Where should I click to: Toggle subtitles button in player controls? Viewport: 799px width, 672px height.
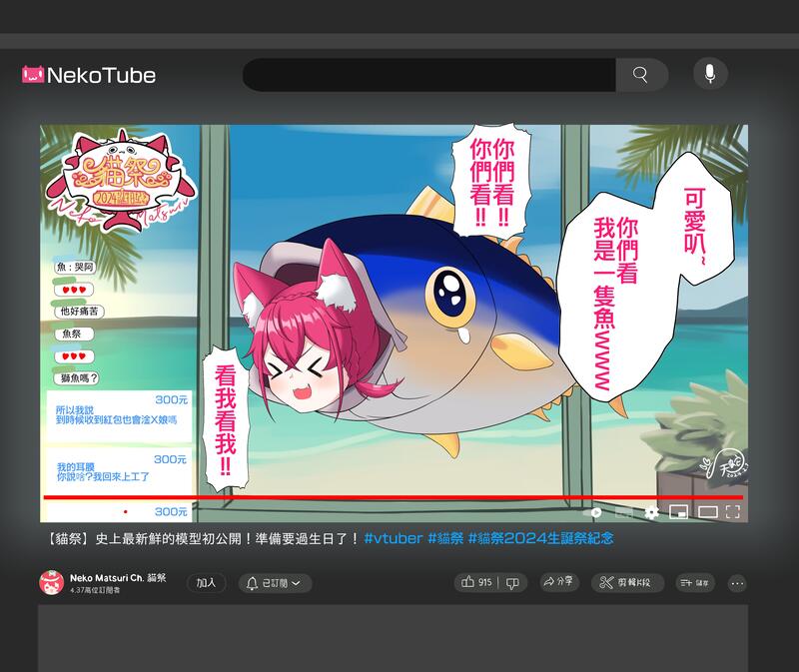coord(624,512)
